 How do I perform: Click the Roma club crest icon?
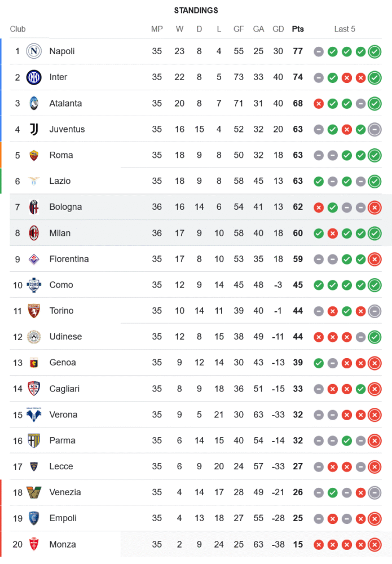point(34,155)
